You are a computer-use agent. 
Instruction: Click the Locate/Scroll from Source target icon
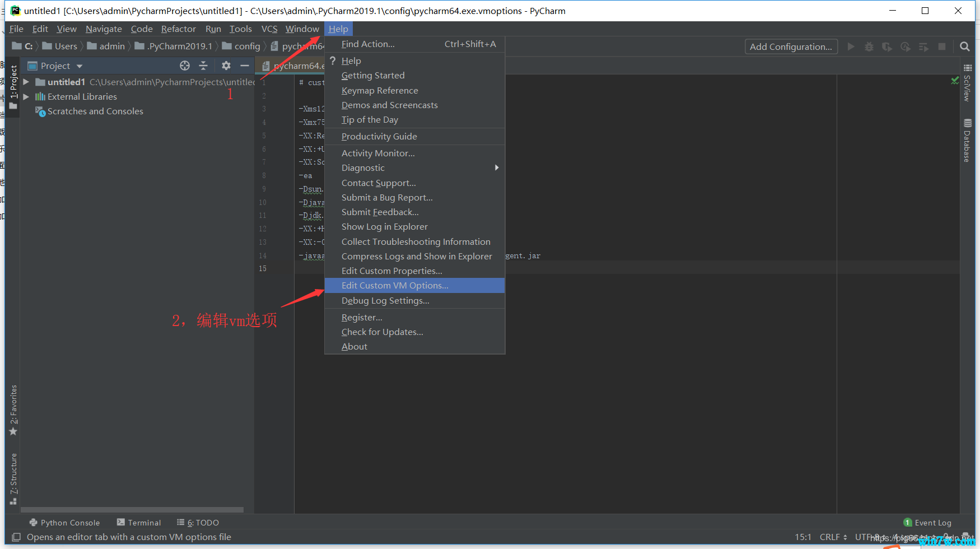tap(185, 66)
